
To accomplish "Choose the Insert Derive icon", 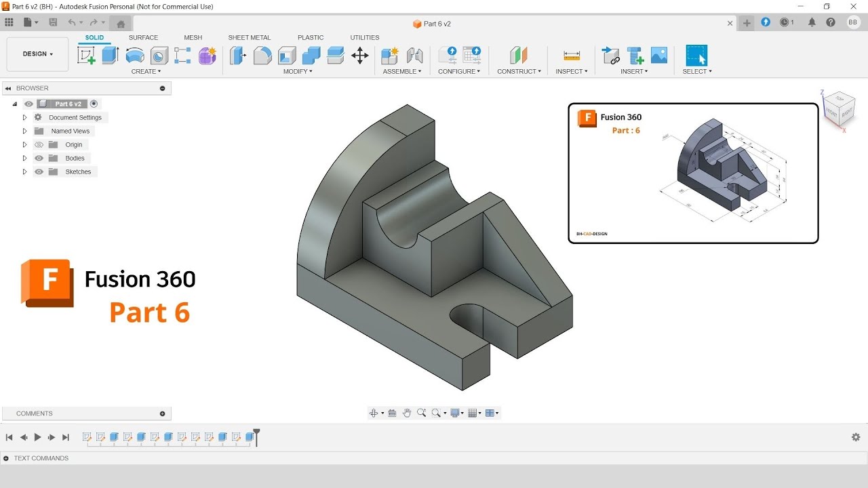I will click(x=611, y=56).
